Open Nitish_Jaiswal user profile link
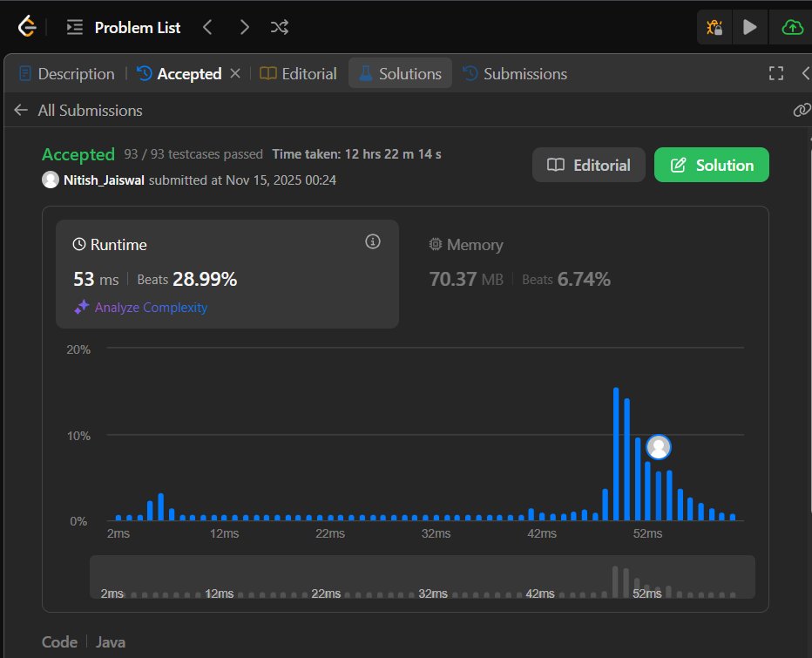The width and height of the screenshot is (812, 658). pos(104,180)
